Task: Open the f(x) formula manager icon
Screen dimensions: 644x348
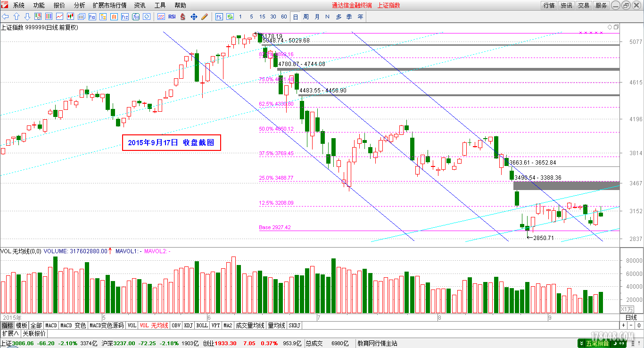Action: (136, 17)
